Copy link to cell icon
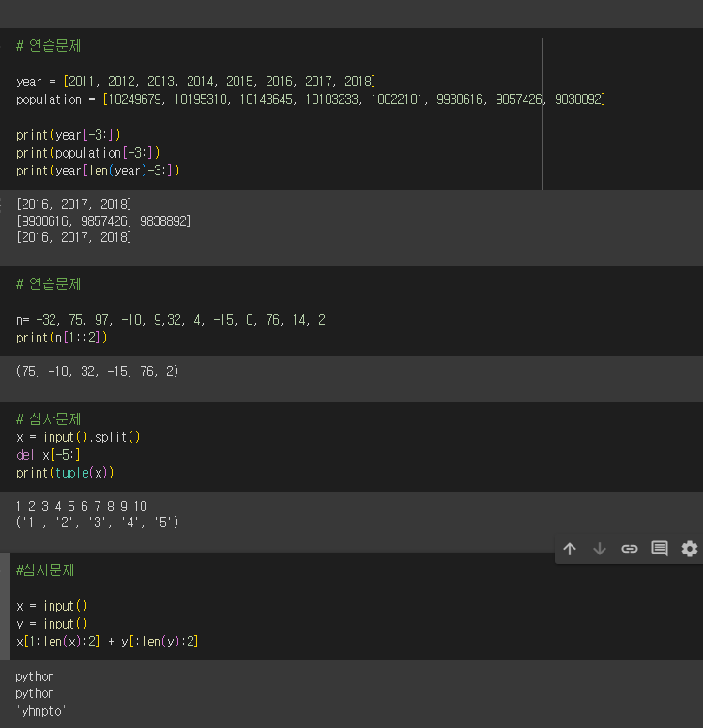 coord(630,549)
